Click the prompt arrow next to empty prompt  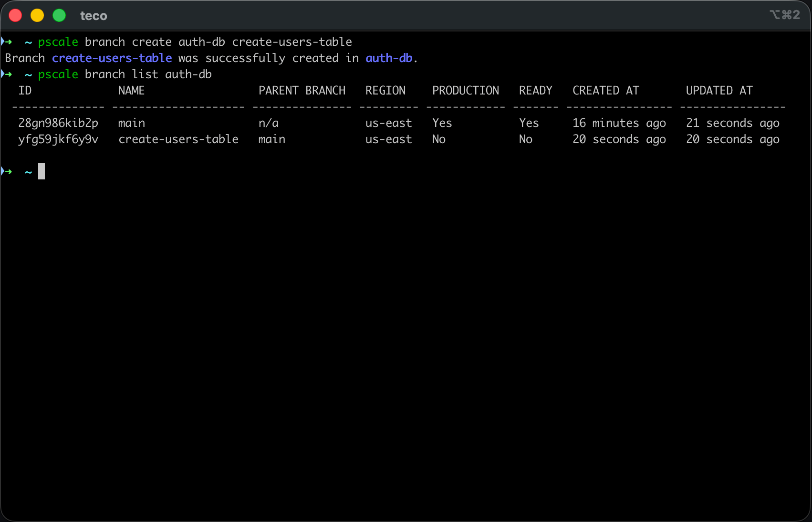(x=7, y=171)
